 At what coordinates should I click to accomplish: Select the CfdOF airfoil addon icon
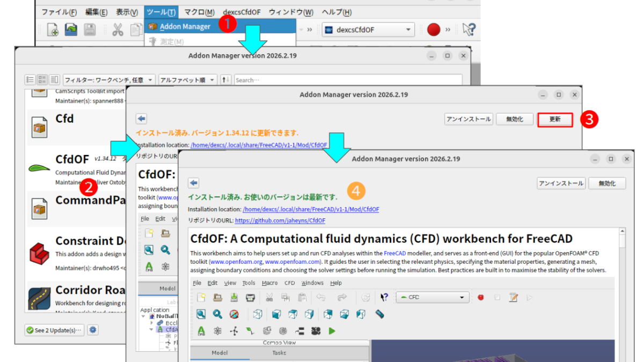tap(39, 166)
